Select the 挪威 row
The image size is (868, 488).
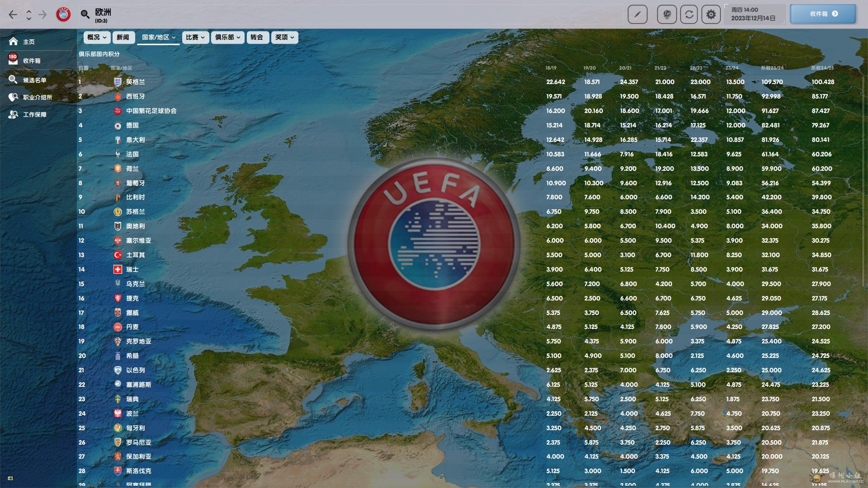coord(468,313)
